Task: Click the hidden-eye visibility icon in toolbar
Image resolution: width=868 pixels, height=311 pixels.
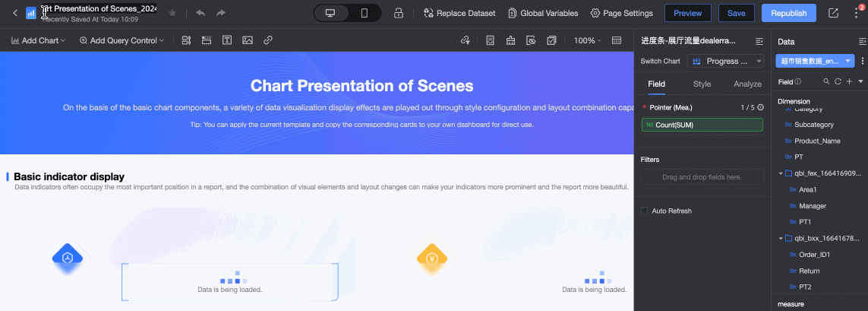Action: click(x=531, y=40)
